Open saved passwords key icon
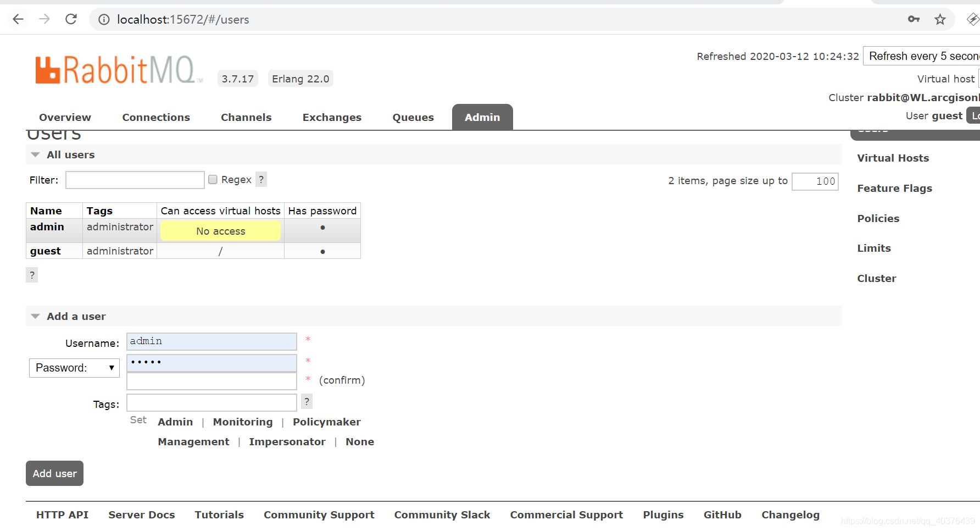The height and width of the screenshot is (531, 980). (x=914, y=19)
